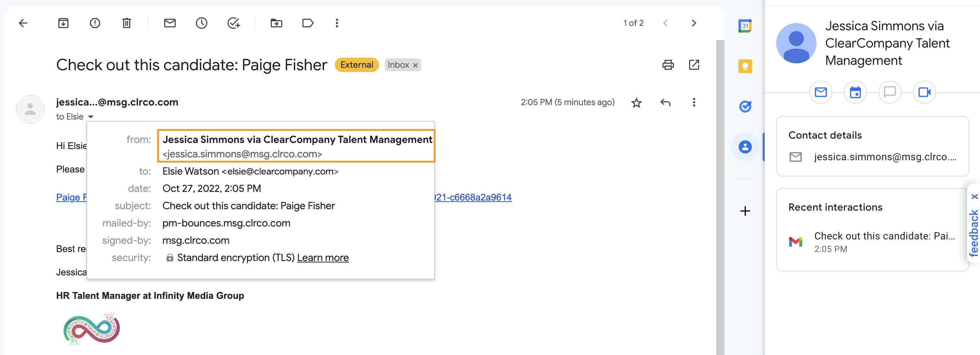
Task: Click the mailed-by pm-bounces.msg.clrco.com value
Action: 226,223
